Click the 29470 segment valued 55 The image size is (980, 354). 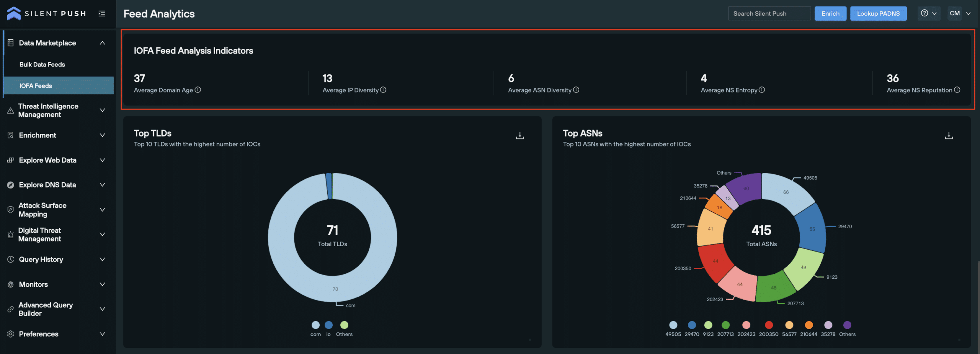tap(812, 229)
